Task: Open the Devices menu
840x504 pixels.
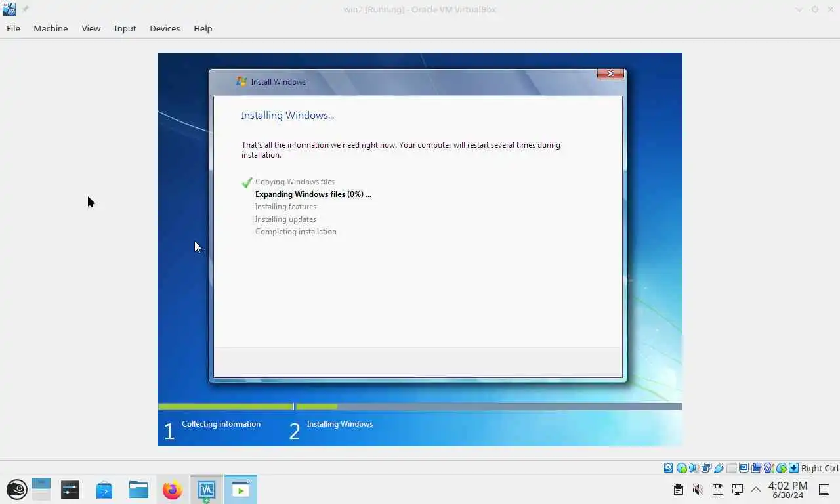Action: coord(165,28)
